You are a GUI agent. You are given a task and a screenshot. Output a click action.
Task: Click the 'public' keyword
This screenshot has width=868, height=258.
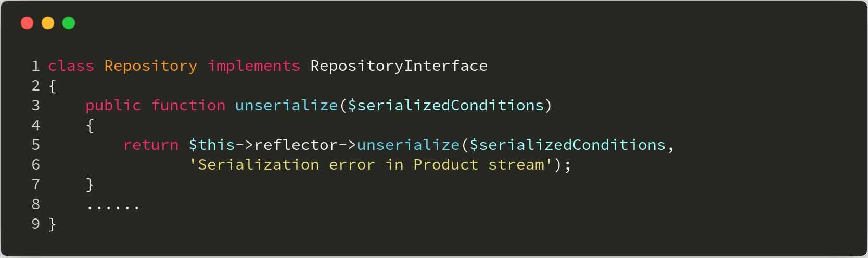113,106
